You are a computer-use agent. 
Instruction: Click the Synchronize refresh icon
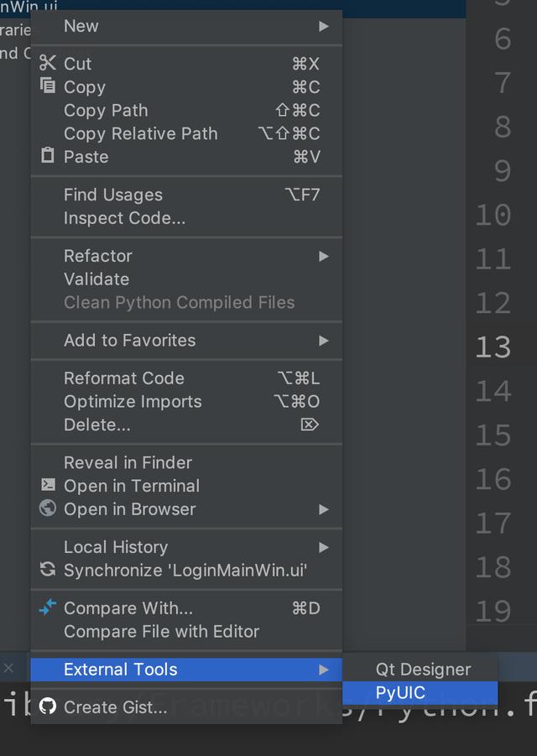point(47,570)
